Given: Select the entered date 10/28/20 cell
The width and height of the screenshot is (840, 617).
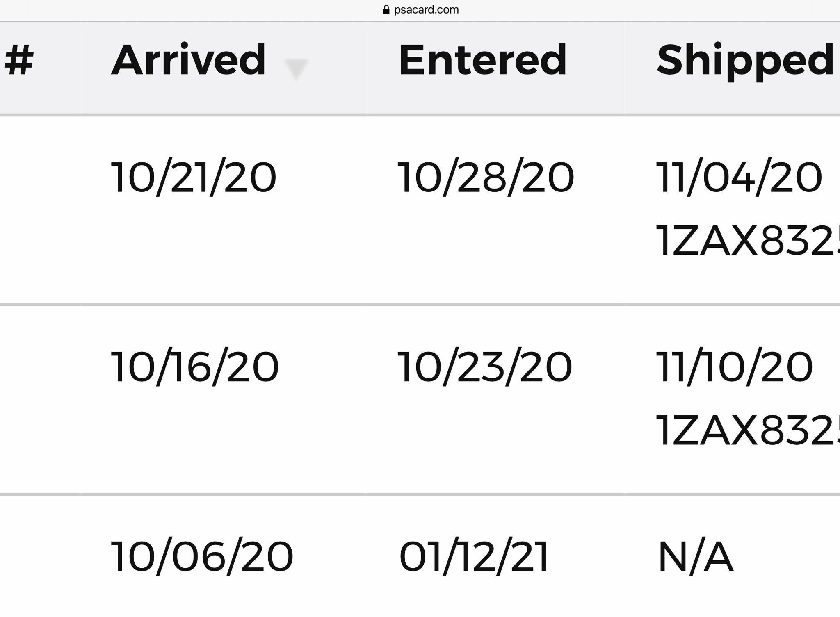Looking at the screenshot, I should click(486, 177).
